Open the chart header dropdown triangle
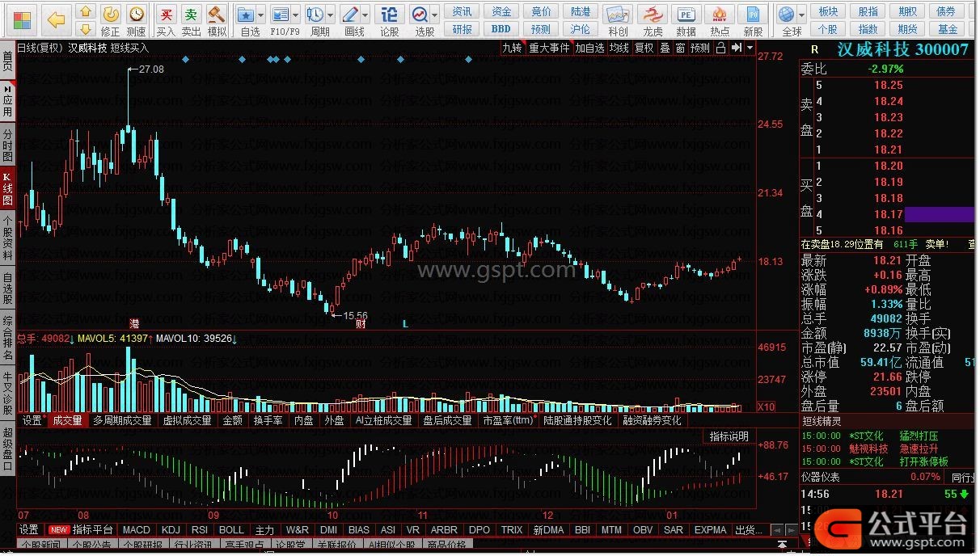Viewport: 980px width, 556px height. tap(750, 48)
